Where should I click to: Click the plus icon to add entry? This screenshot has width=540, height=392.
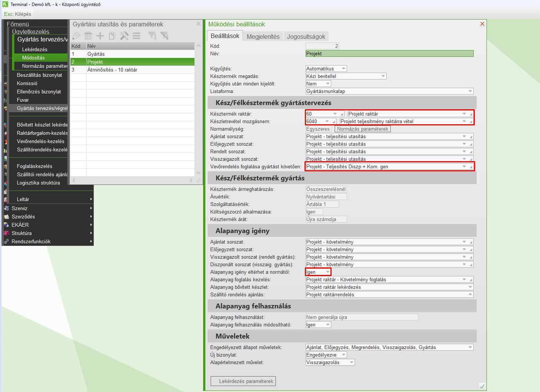pos(100,36)
